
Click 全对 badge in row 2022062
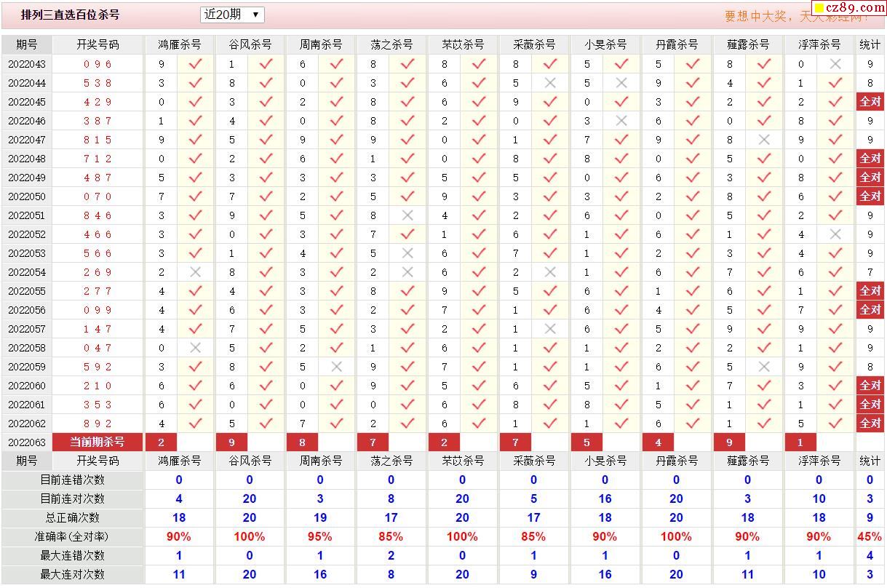point(870,424)
